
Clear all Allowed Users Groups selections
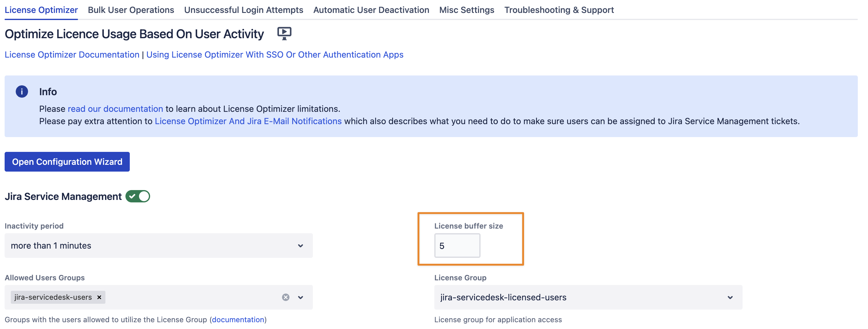(285, 297)
